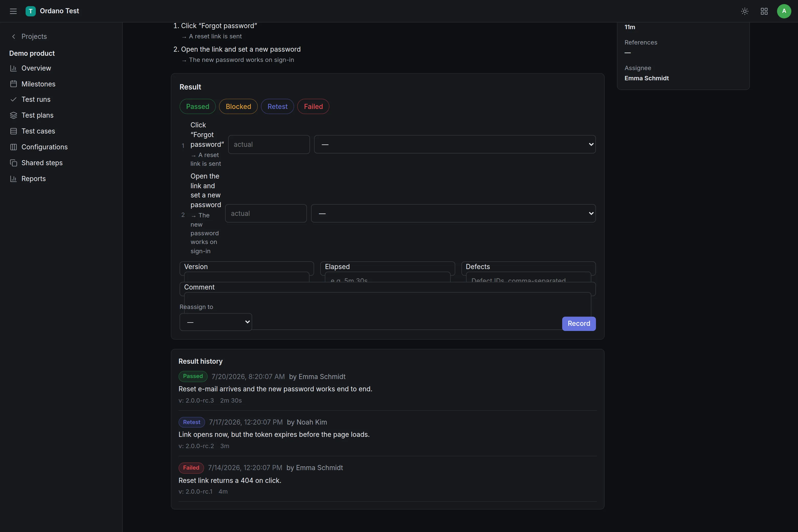Open Configurations page
This screenshot has width=798, height=532.
click(45, 147)
